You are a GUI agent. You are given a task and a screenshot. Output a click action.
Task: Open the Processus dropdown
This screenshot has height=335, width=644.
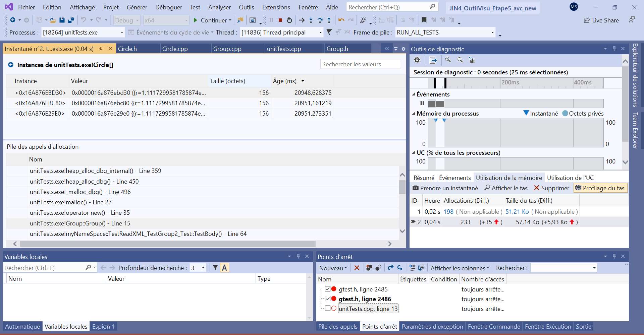click(122, 32)
